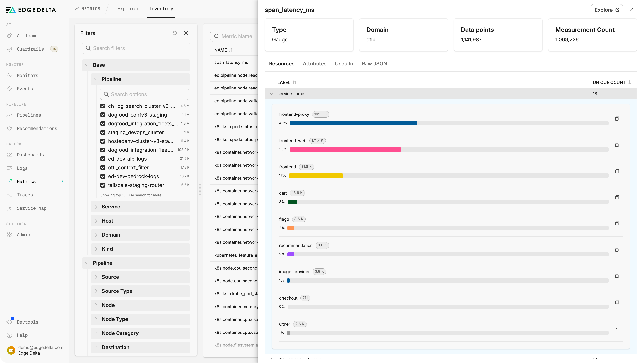
Task: Expand the Host filter group
Action: [x=140, y=221]
